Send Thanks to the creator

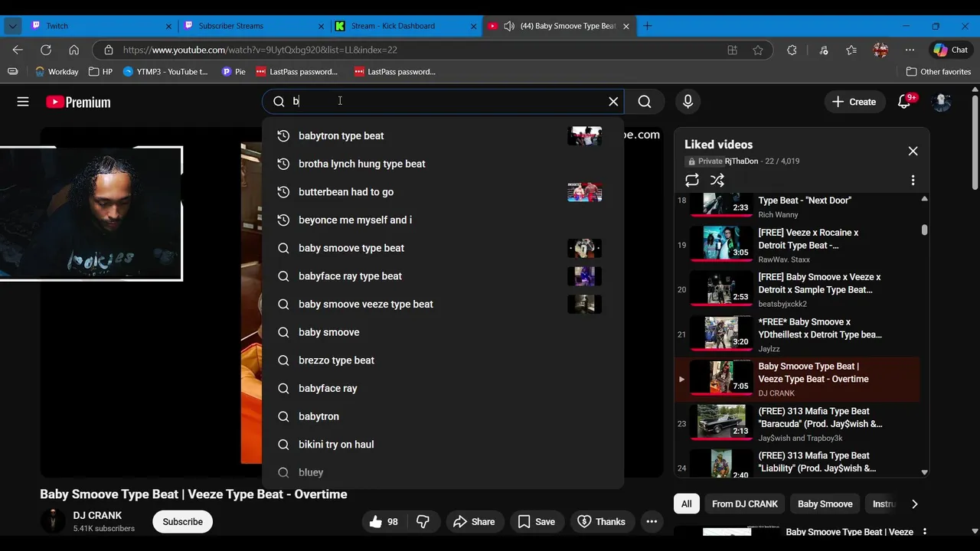(x=602, y=522)
